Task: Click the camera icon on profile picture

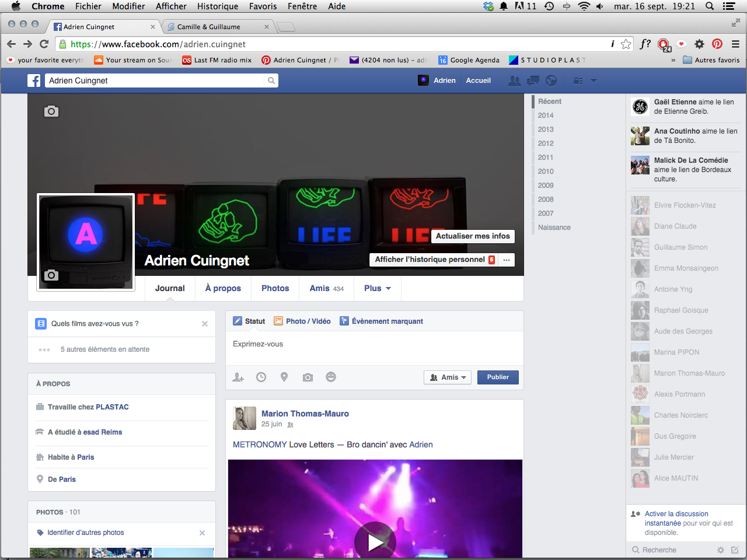Action: click(51, 275)
